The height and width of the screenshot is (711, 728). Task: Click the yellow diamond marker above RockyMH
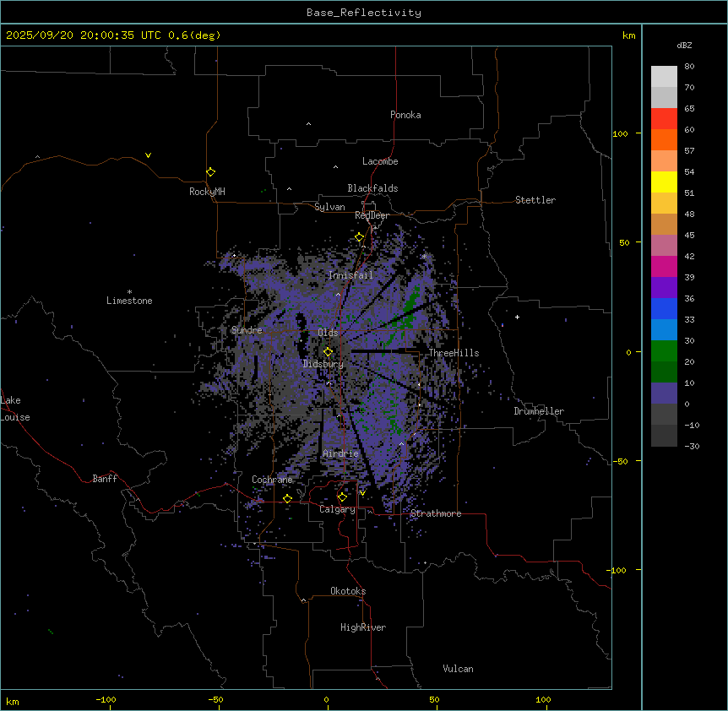coord(210,171)
